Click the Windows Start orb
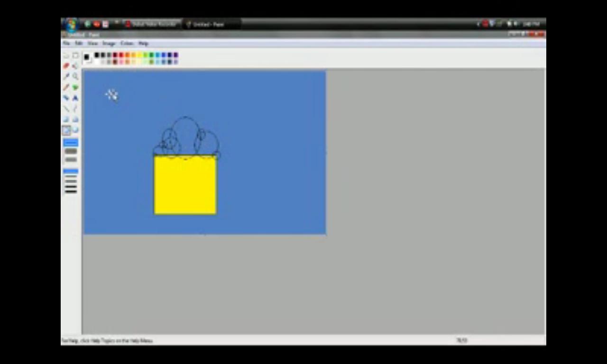 point(72,24)
